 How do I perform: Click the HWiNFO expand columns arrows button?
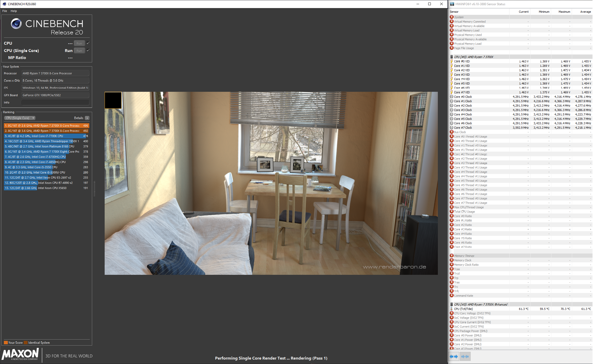[454, 356]
